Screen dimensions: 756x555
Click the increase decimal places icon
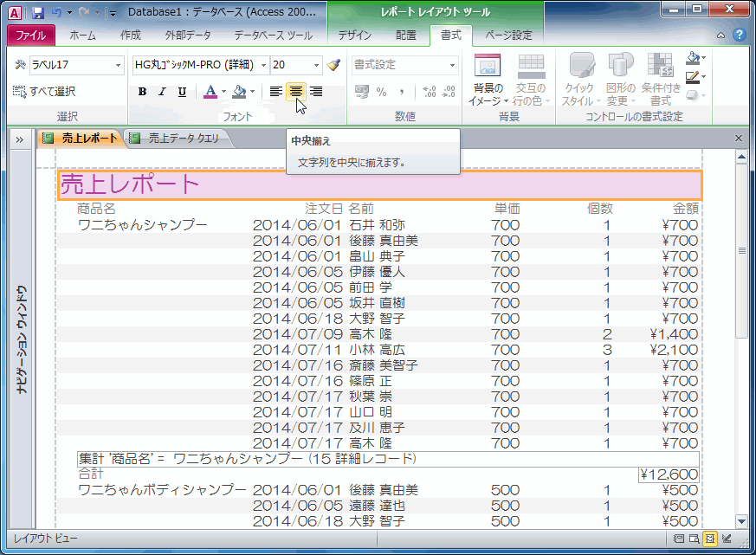(430, 92)
